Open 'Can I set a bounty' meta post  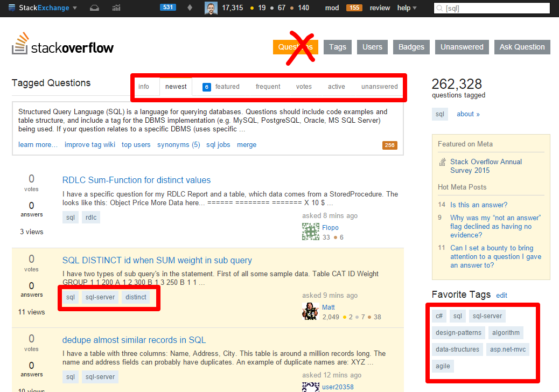(496, 257)
